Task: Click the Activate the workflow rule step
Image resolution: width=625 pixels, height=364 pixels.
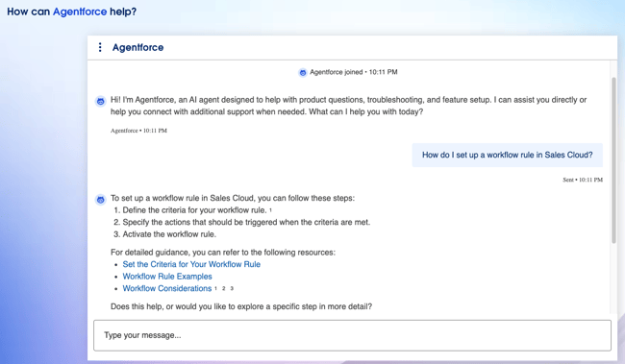Action: [x=169, y=234]
